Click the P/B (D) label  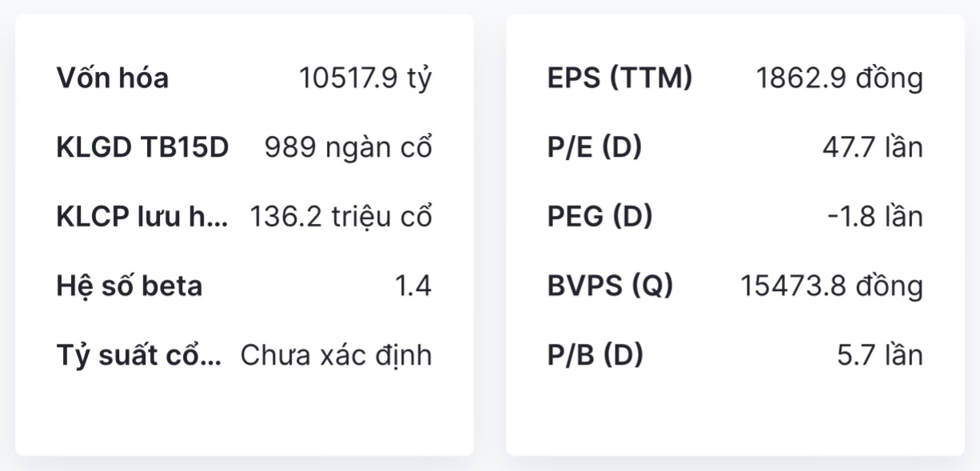coord(596,355)
